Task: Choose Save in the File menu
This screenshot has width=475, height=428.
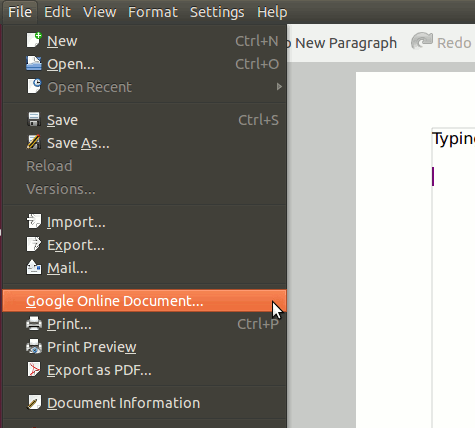Action: pos(145,120)
